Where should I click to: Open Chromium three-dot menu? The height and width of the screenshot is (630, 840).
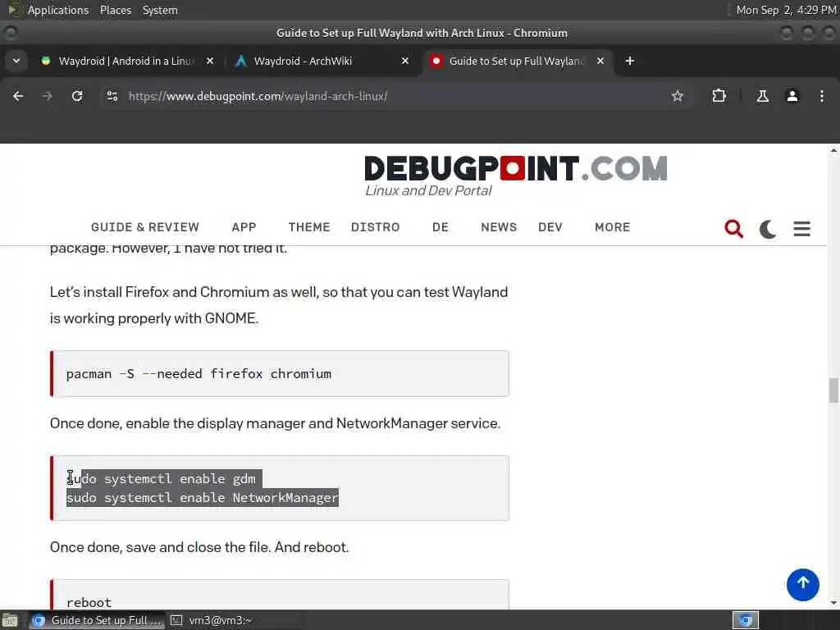pyautogui.click(x=822, y=96)
